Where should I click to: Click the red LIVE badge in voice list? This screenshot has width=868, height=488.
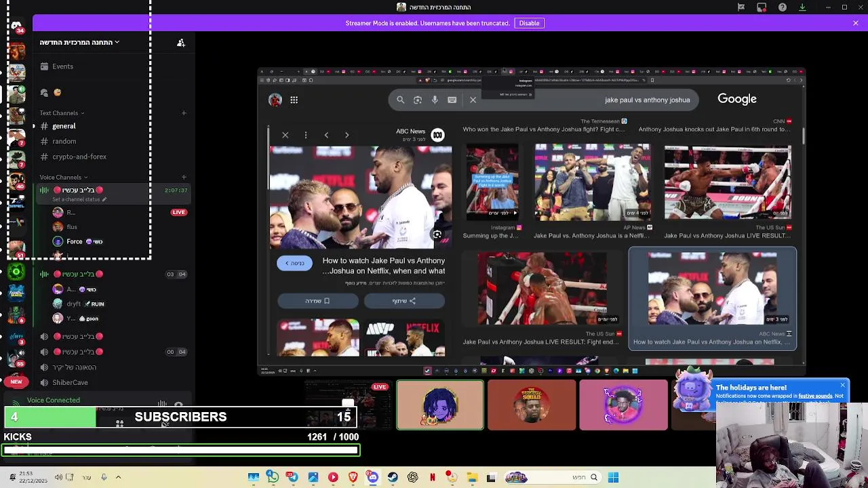point(178,212)
